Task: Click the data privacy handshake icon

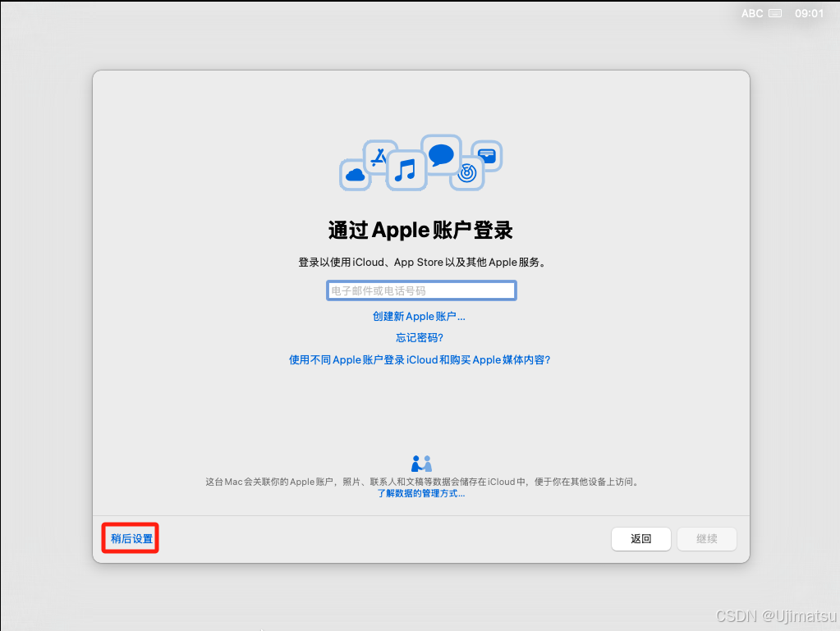Action: coord(421,464)
